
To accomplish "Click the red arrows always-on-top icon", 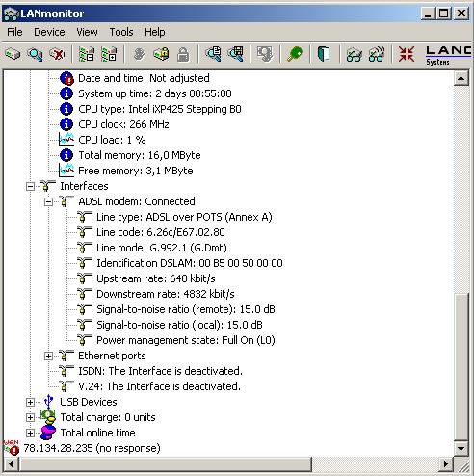I will pos(407,54).
